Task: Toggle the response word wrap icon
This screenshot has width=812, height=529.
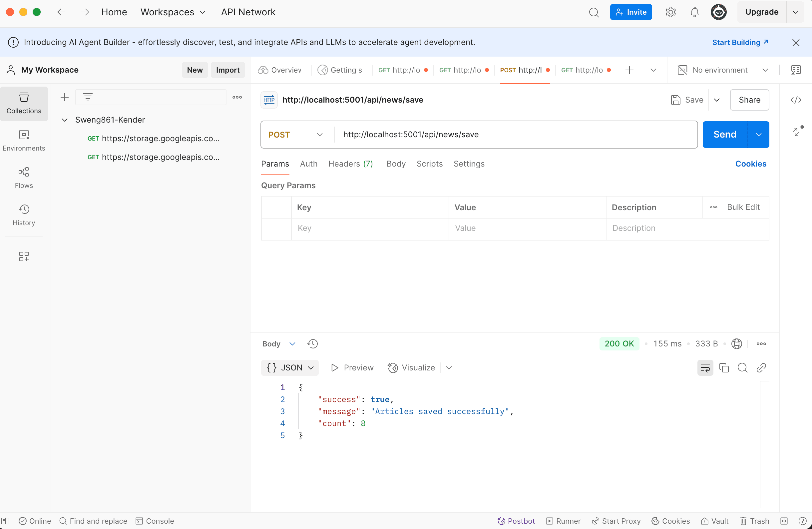Action: pos(705,368)
